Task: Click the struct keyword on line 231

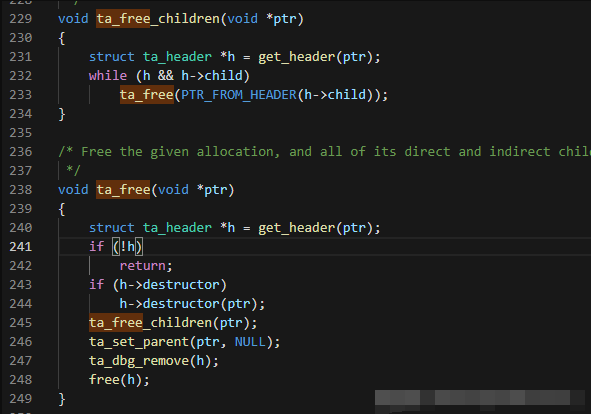Action: 112,57
